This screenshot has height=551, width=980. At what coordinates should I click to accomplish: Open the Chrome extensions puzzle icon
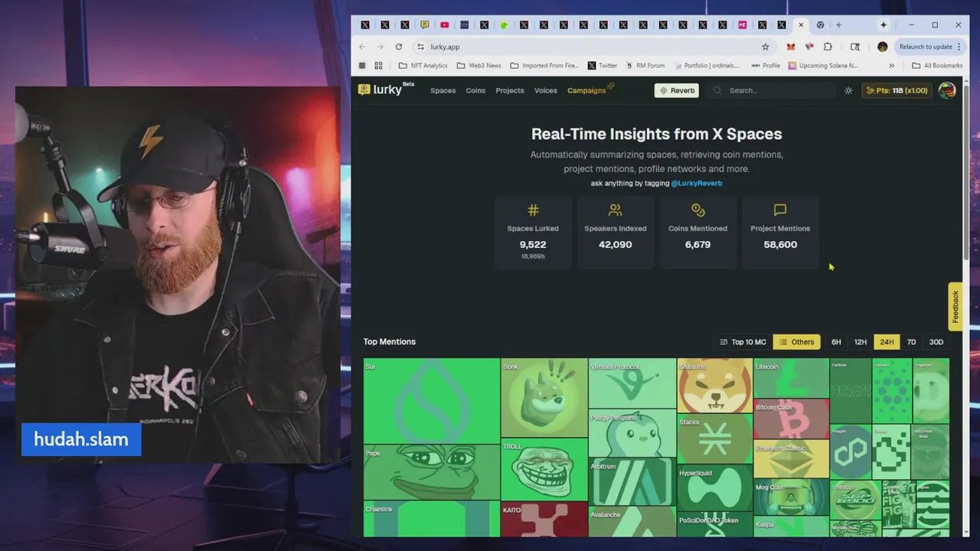pyautogui.click(x=828, y=47)
